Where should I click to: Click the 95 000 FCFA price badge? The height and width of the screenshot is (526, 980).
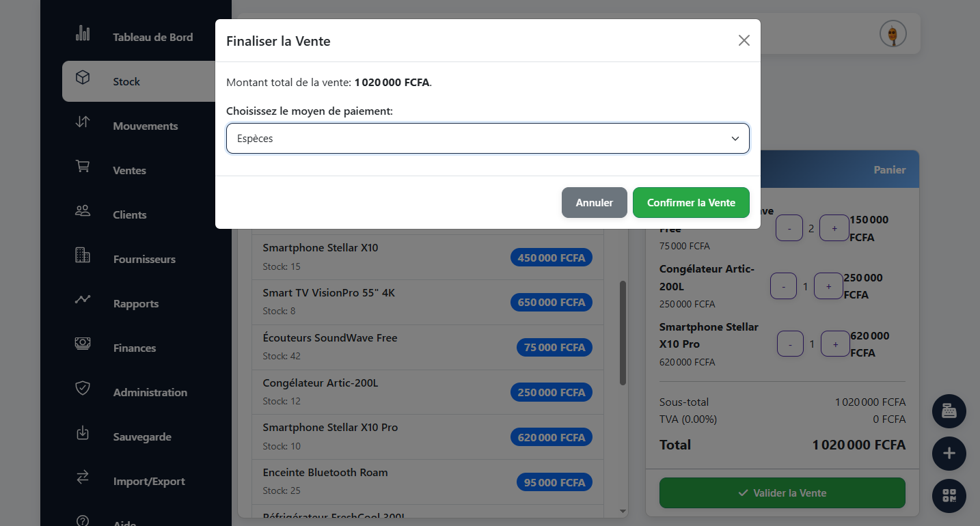pos(554,482)
